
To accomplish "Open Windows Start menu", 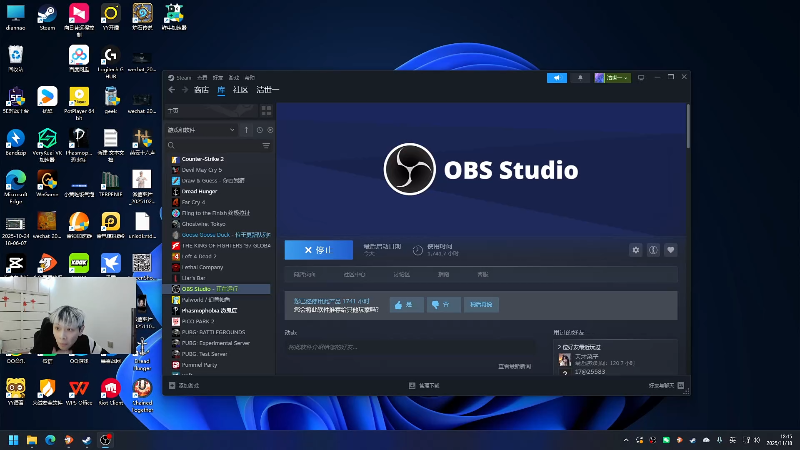I will (x=14, y=440).
